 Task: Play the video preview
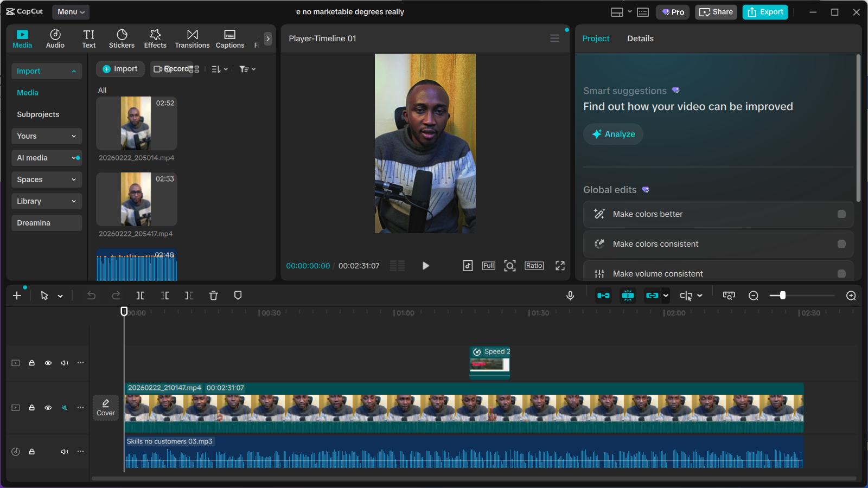point(426,266)
